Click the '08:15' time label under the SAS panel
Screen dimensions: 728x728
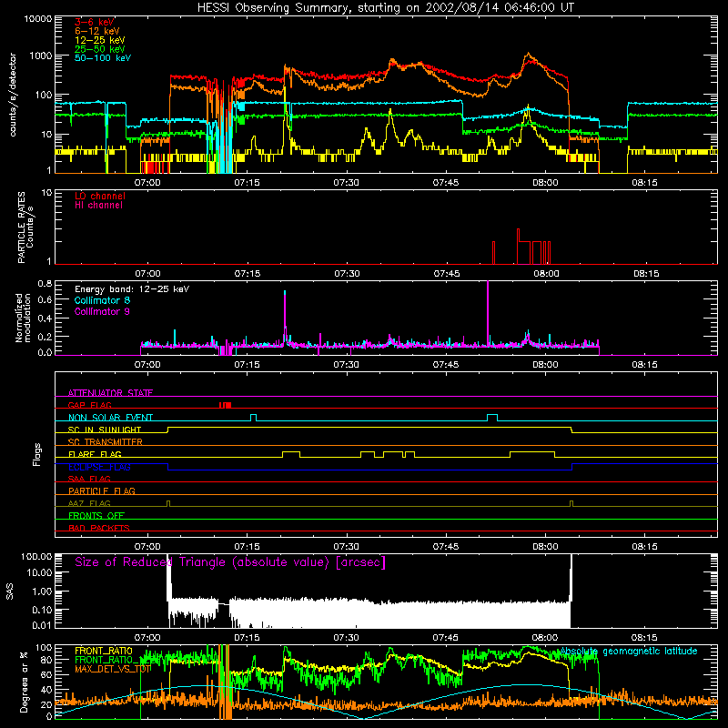click(x=644, y=638)
